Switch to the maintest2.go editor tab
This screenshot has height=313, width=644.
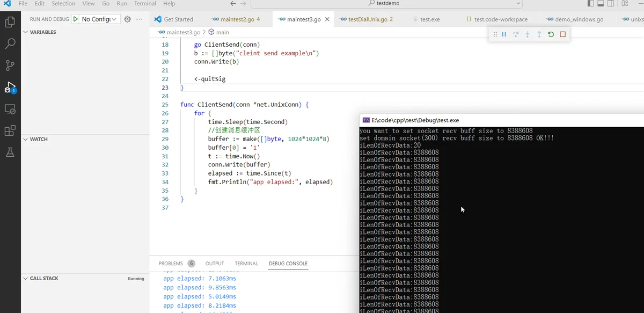click(236, 19)
